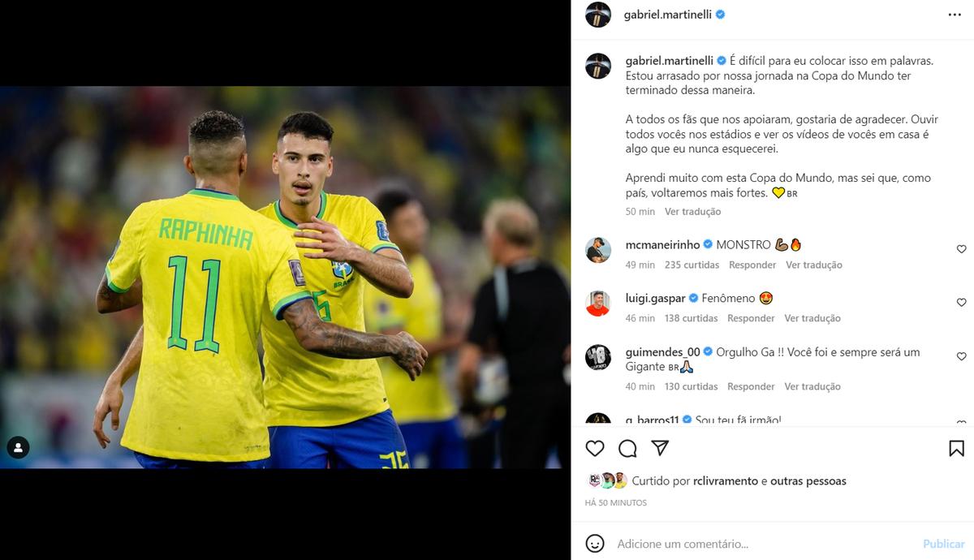Viewport: 974px width, 560px height.
Task: Share the post via paper plane icon
Action: 660,449
